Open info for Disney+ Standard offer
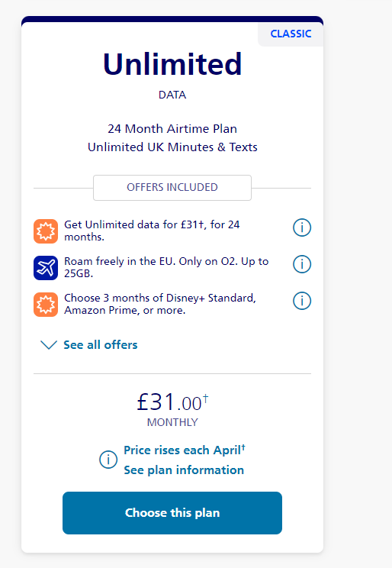This screenshot has width=392, height=568. [302, 301]
